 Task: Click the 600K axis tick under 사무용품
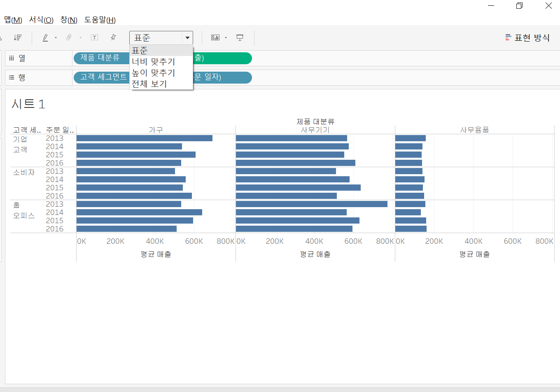coord(513,241)
